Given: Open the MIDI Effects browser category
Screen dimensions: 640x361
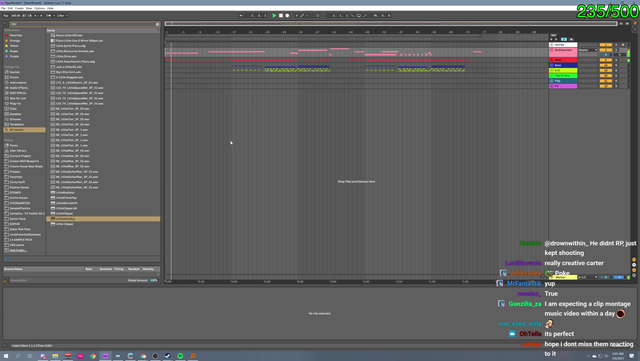Looking at the screenshot, I should [18, 93].
